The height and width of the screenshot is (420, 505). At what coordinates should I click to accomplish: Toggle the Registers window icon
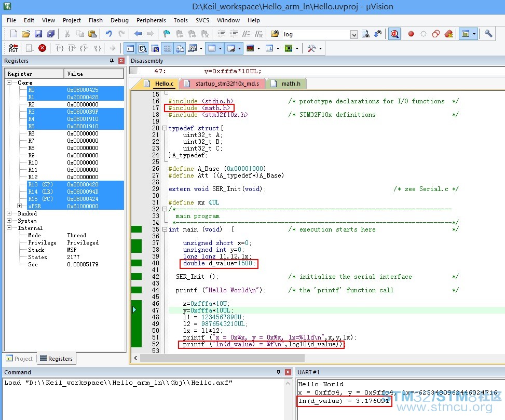[168, 49]
